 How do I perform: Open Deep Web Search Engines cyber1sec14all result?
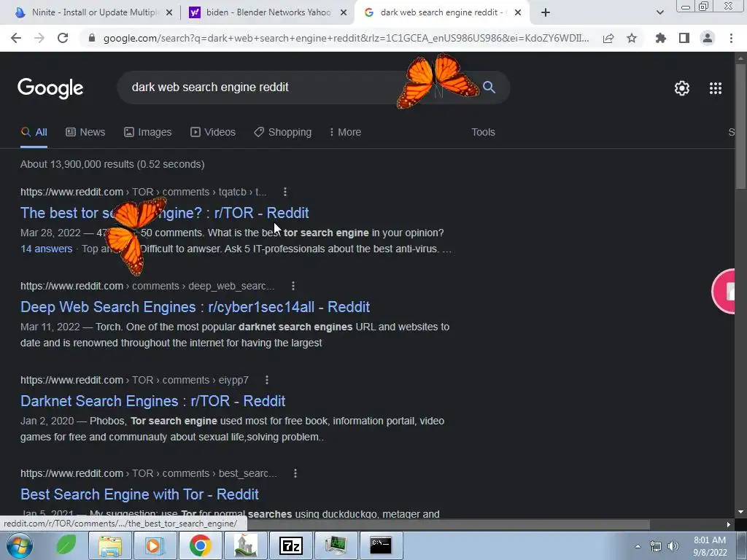195,307
